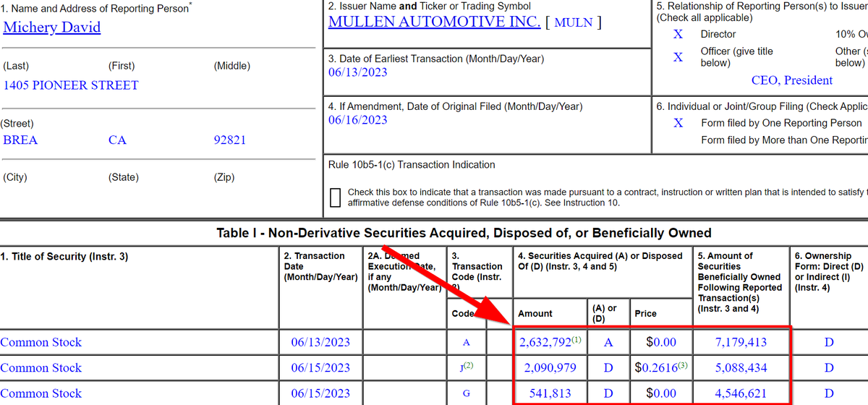Screen dimensions: 868x405
Task: Open footnote (2) beside code J
Action: (469, 366)
